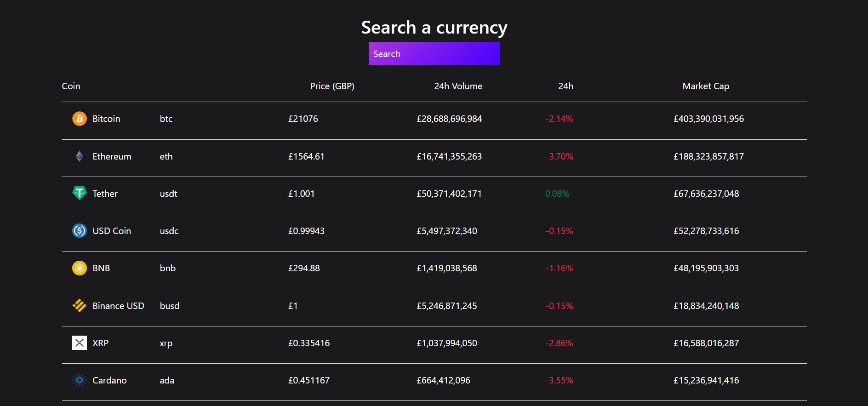The height and width of the screenshot is (406, 868).
Task: Click Cardano price £0.451167
Action: tap(309, 380)
